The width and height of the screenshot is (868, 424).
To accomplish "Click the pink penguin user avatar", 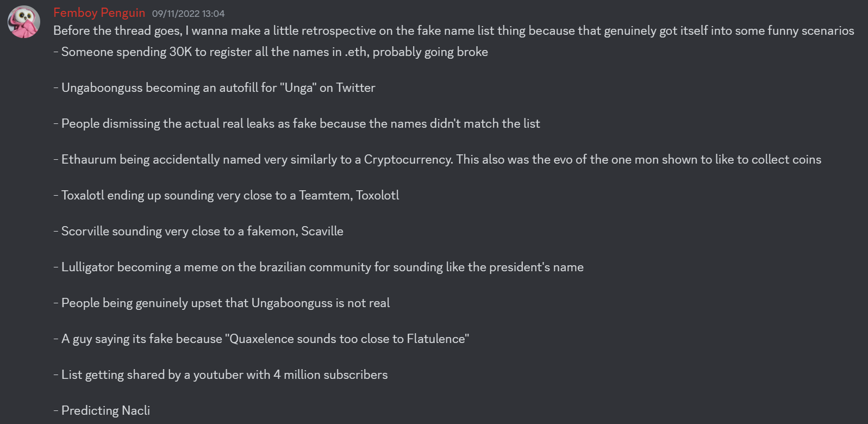I will click(x=24, y=22).
